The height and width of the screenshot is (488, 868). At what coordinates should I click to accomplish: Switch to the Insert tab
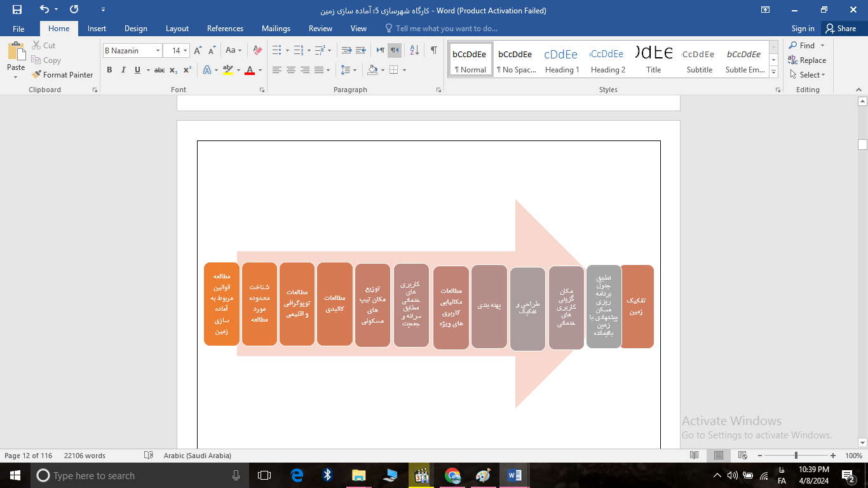coord(97,29)
